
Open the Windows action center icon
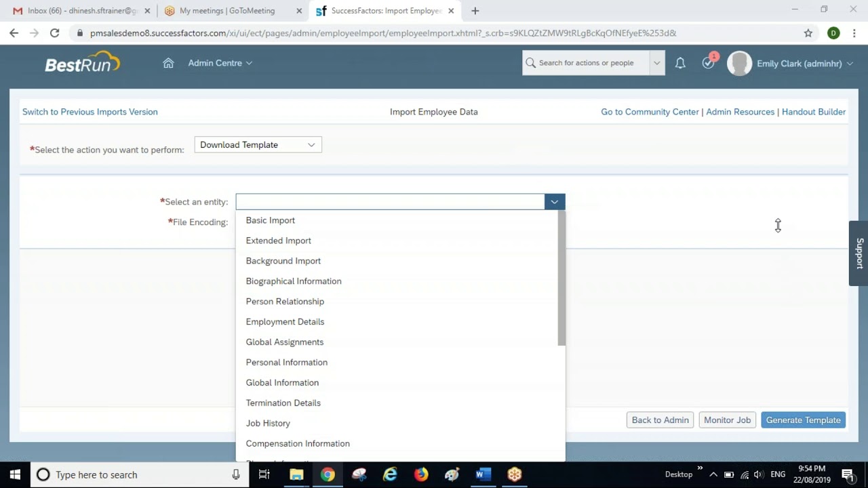pos(847,474)
